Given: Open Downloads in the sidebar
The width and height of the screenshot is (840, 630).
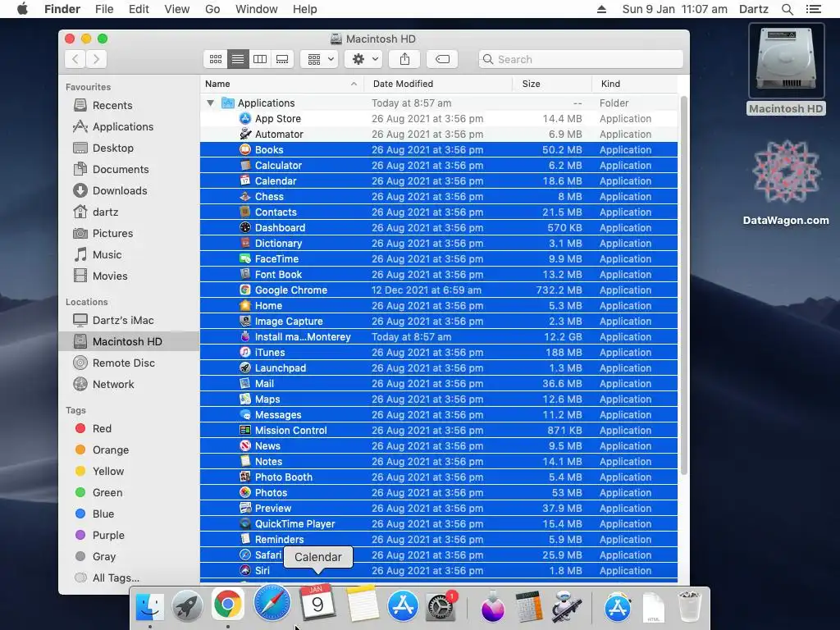Looking at the screenshot, I should [x=120, y=190].
